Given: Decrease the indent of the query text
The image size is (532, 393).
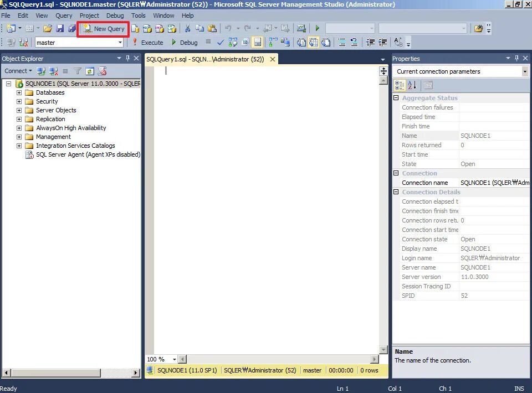Looking at the screenshot, I should [x=370, y=43].
